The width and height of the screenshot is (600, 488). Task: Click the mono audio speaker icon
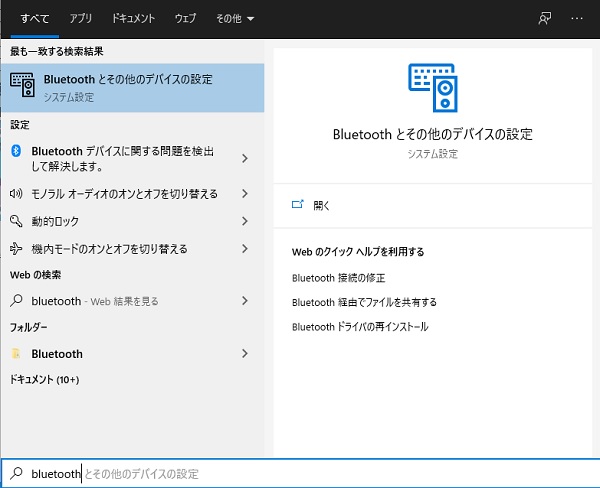[16, 194]
